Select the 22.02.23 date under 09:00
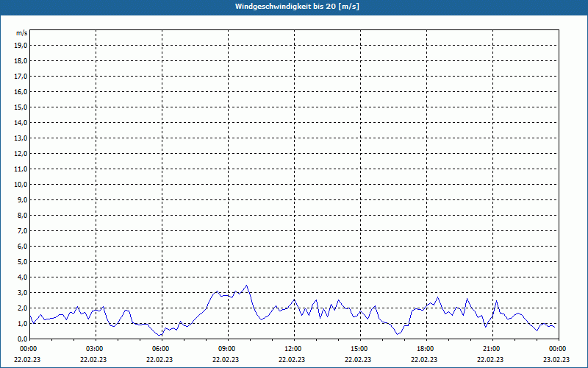 tap(226, 359)
